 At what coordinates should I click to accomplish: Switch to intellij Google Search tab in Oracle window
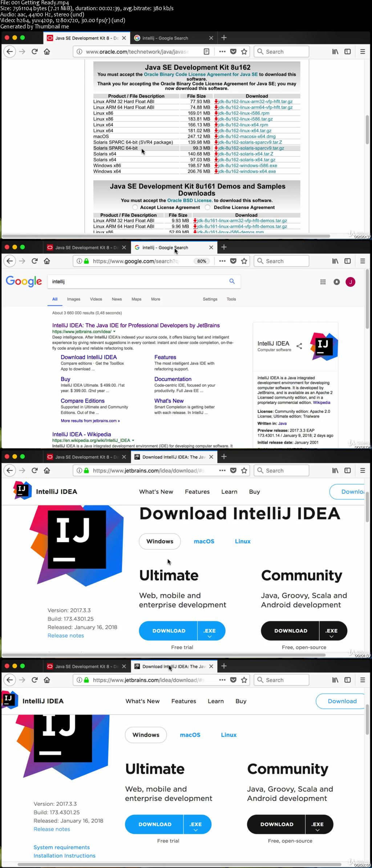tap(174, 38)
